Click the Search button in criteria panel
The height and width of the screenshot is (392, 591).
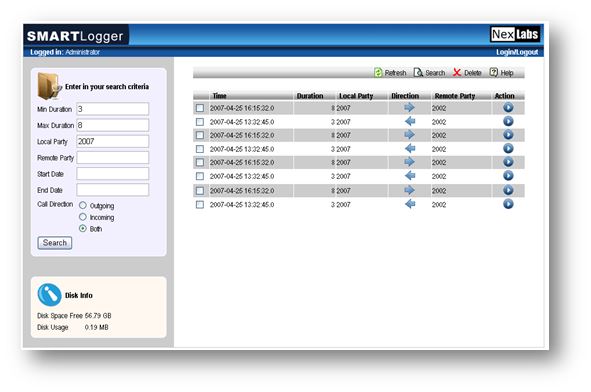[x=55, y=243]
